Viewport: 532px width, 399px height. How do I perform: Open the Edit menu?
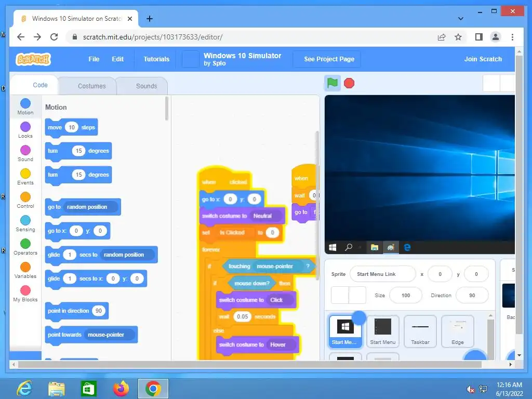118,59
